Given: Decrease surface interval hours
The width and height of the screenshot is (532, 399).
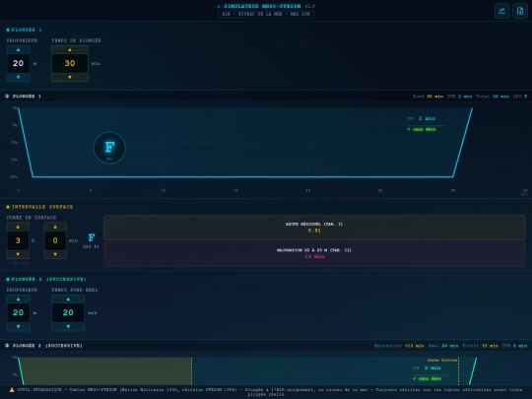Looking at the screenshot, I should [18, 254].
